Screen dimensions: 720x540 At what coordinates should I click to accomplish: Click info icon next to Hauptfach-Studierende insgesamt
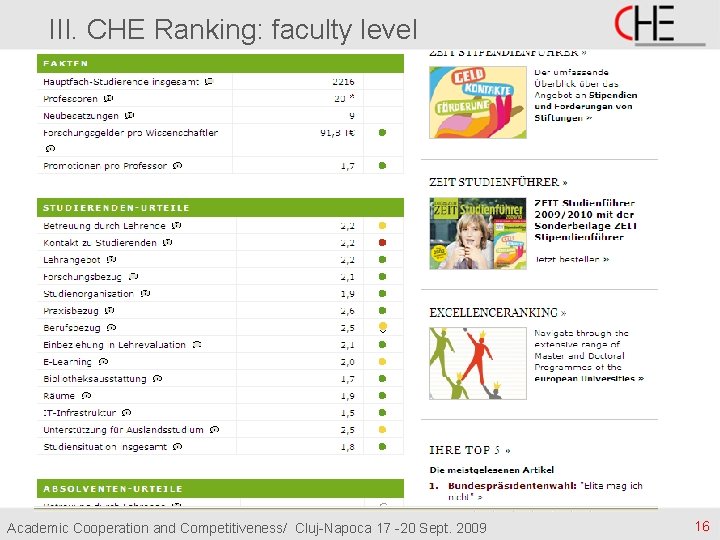[209, 81]
